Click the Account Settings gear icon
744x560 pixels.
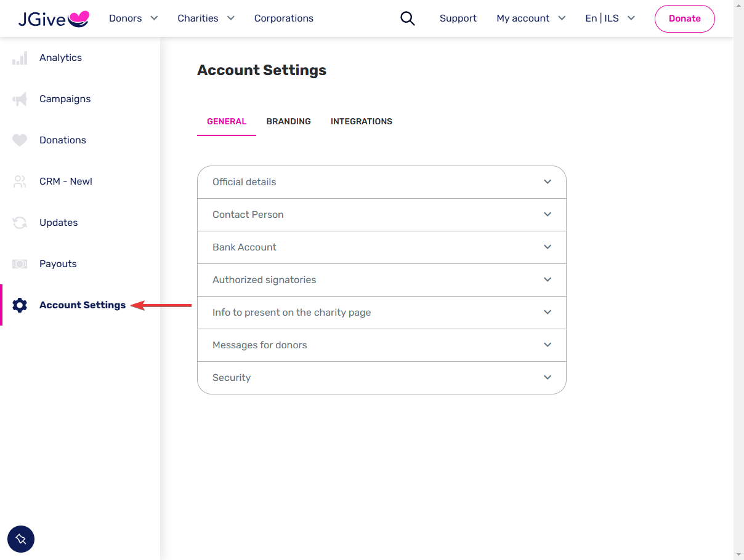[20, 305]
